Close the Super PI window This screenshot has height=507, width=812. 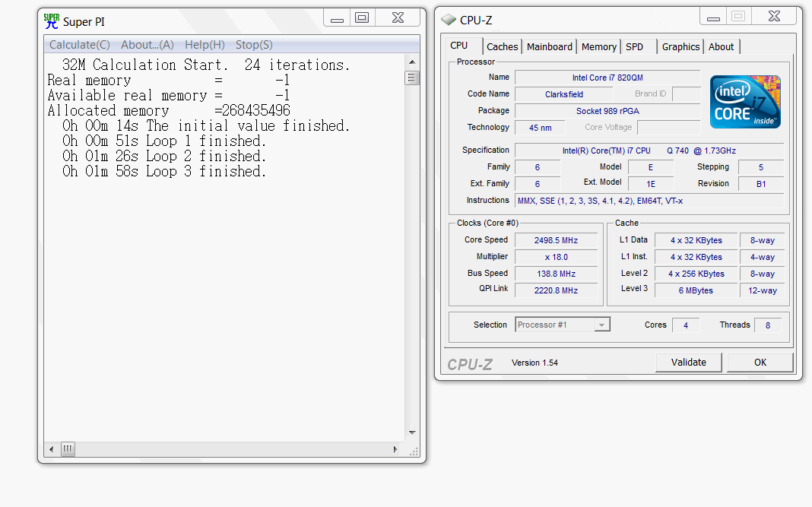pos(398,18)
